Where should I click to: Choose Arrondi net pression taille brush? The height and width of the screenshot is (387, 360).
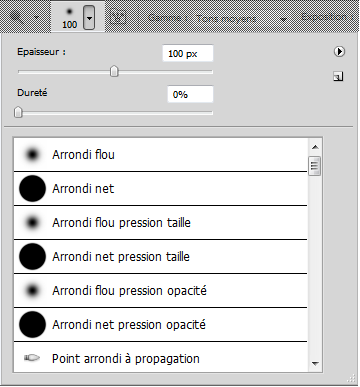160,257
